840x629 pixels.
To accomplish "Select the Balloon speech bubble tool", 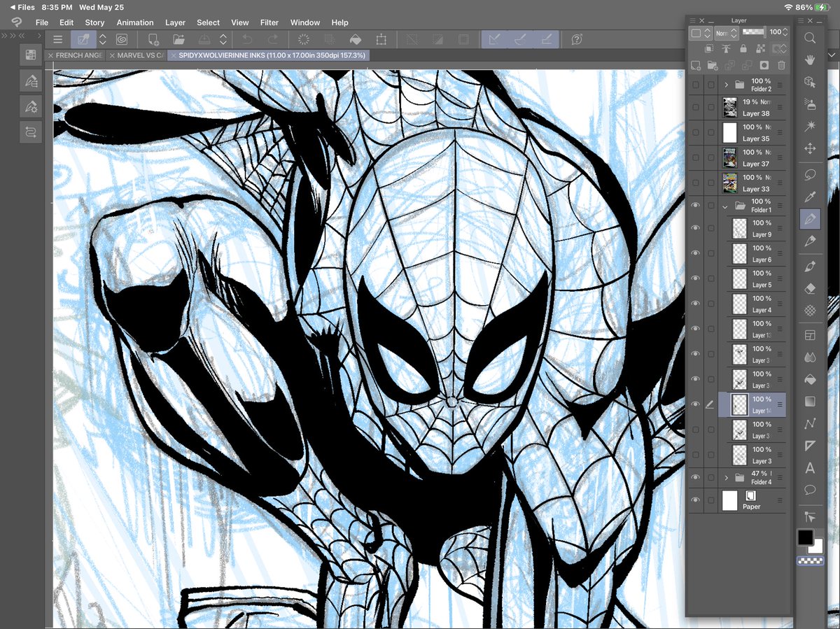I will 810,490.
